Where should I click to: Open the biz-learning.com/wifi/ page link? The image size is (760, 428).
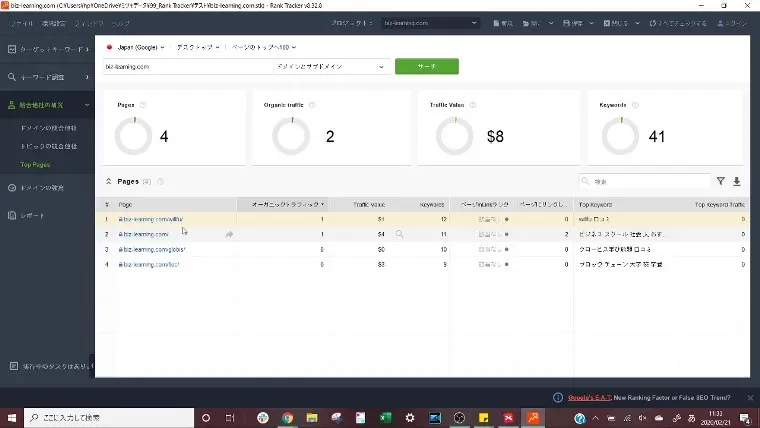click(x=152, y=218)
